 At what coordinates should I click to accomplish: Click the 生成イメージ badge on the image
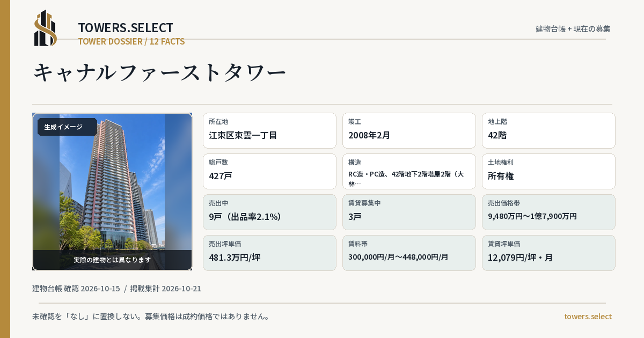[67, 127]
